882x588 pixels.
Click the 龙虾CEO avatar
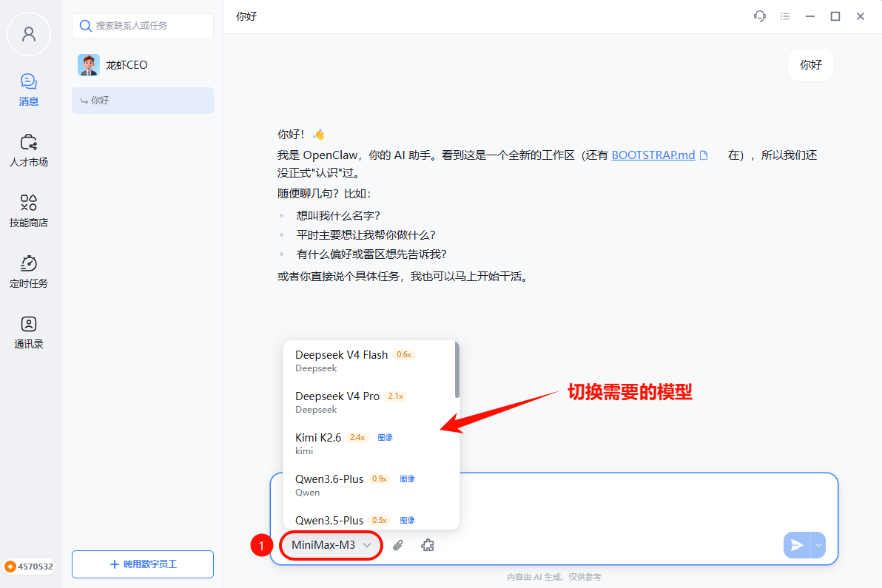[89, 65]
